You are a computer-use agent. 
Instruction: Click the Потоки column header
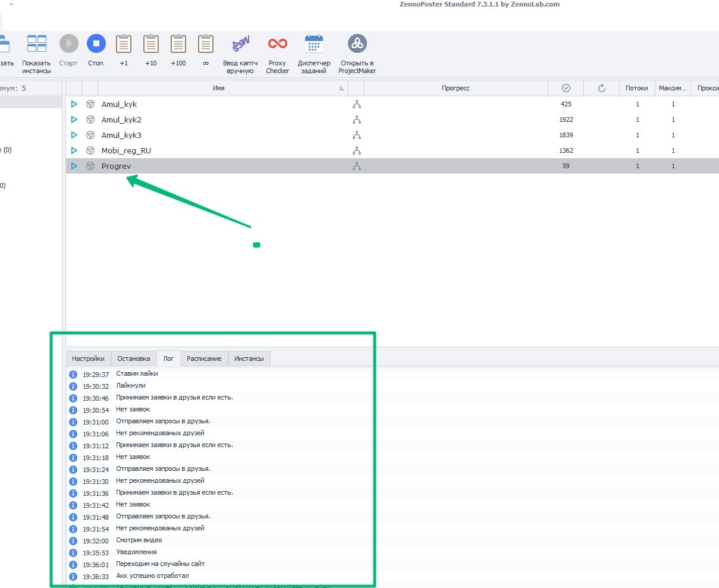pyautogui.click(x=637, y=88)
